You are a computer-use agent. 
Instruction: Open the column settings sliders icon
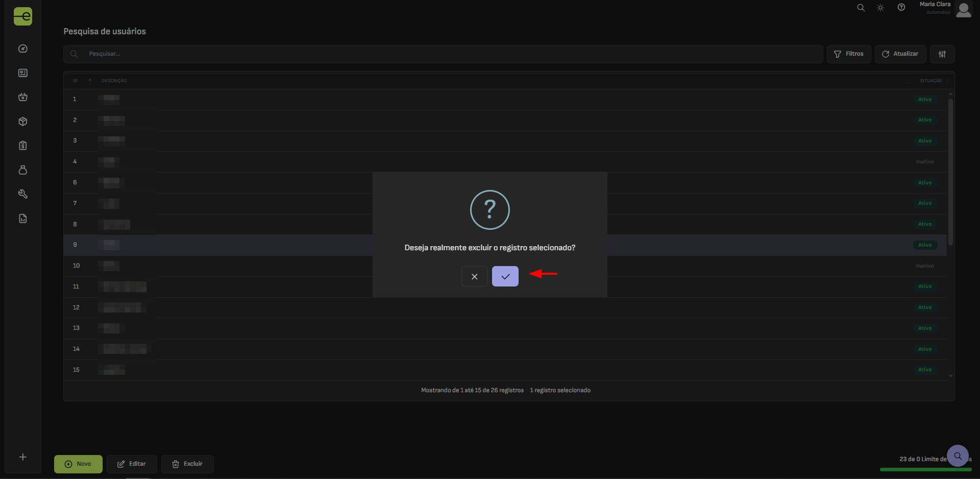pos(942,54)
